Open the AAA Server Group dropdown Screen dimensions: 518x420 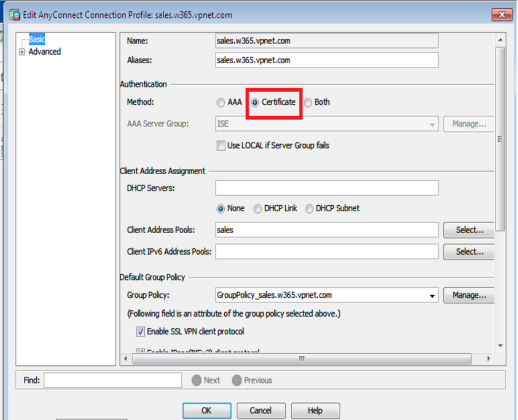pos(432,125)
